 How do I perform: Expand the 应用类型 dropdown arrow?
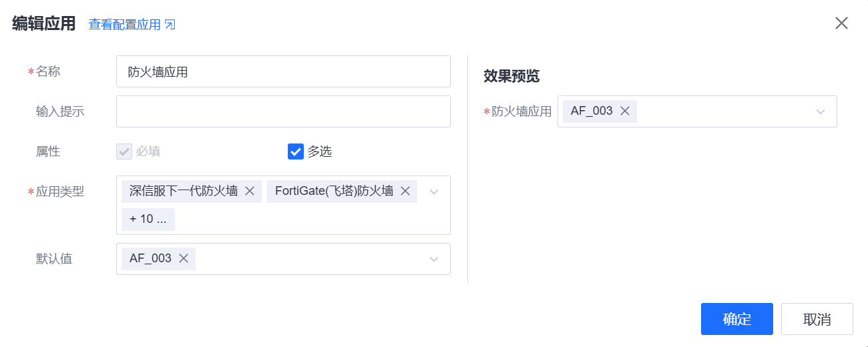[434, 192]
